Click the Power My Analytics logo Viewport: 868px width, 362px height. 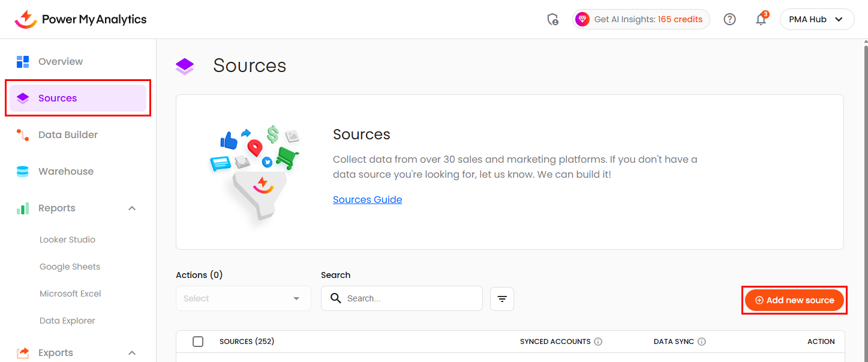coord(80,19)
